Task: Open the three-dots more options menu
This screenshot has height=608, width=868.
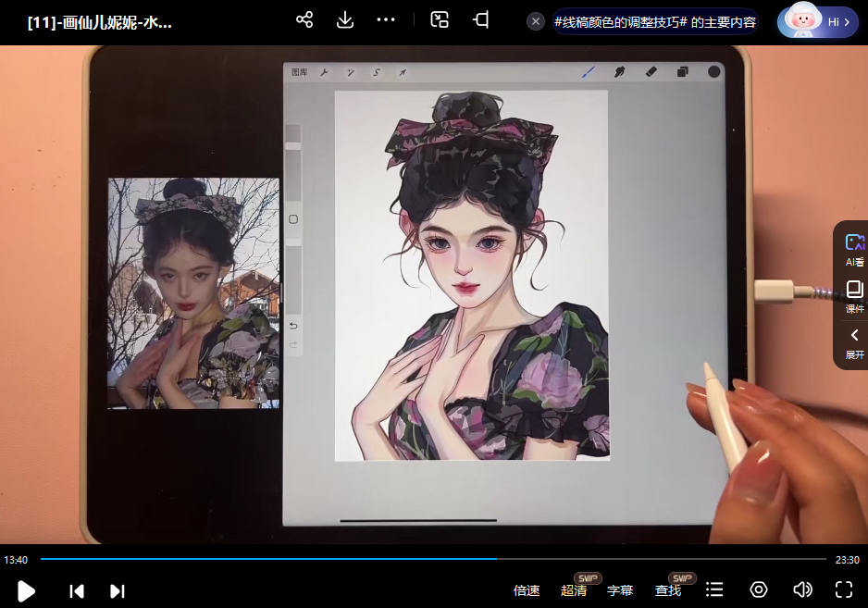Action: [x=386, y=20]
